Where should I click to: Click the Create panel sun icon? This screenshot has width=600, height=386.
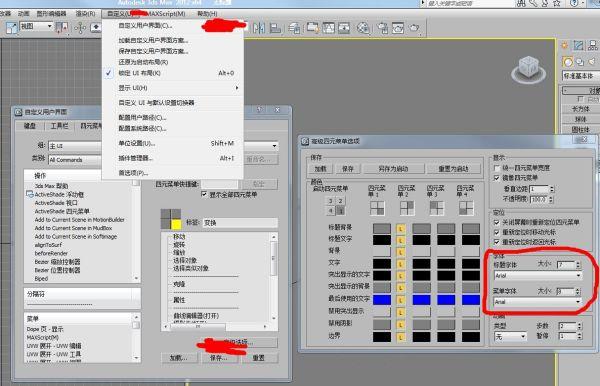pos(564,46)
